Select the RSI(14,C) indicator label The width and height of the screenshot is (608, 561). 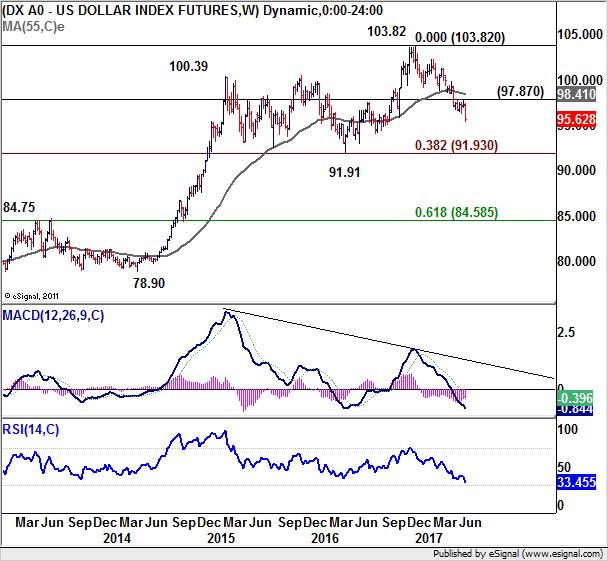click(31, 430)
